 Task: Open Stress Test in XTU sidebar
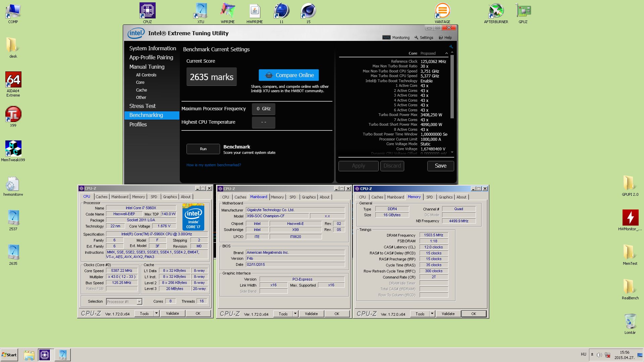[x=143, y=106]
